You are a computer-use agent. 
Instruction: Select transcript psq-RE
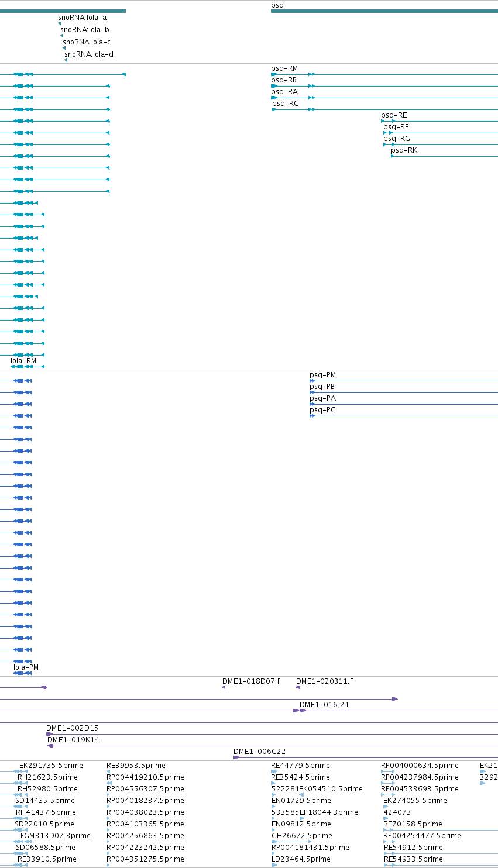click(394, 115)
